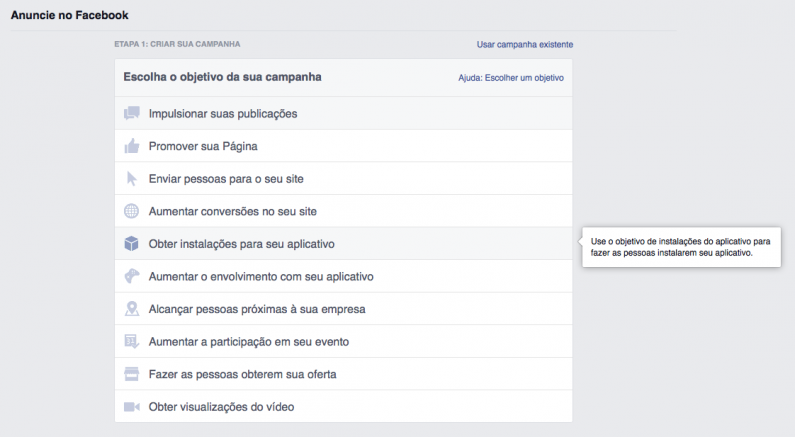Choose Aumentar a participação em seu evento
The image size is (795, 437).
(343, 342)
